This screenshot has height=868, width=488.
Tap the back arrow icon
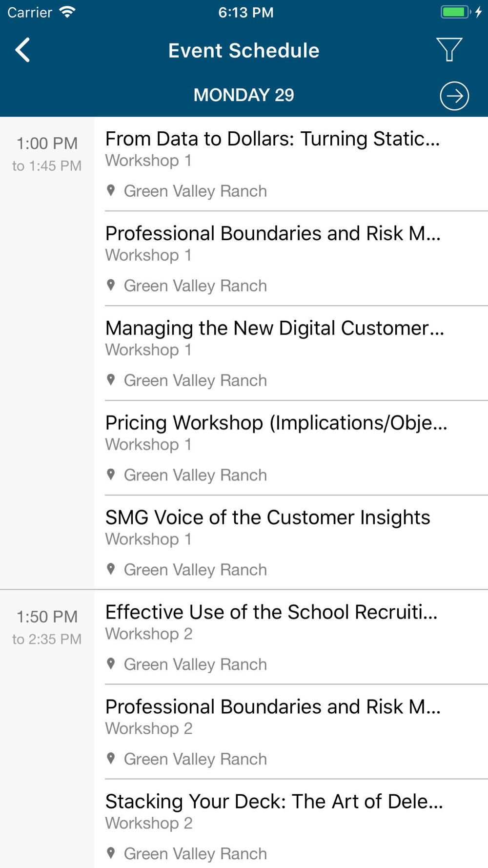(x=23, y=50)
